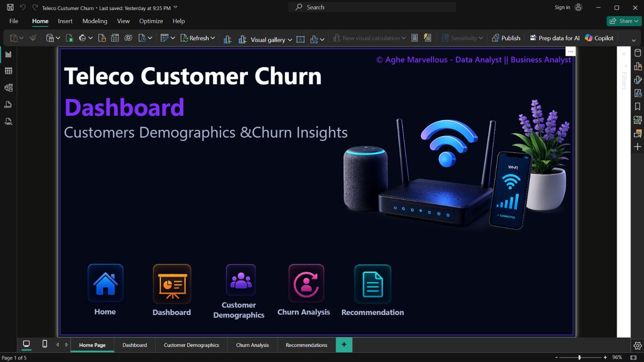Expand the collapsed Filters pane

coord(624,54)
